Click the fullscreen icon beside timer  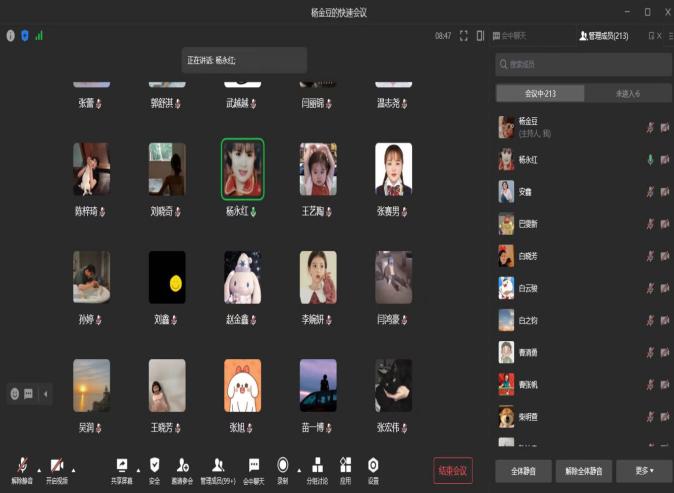463,36
